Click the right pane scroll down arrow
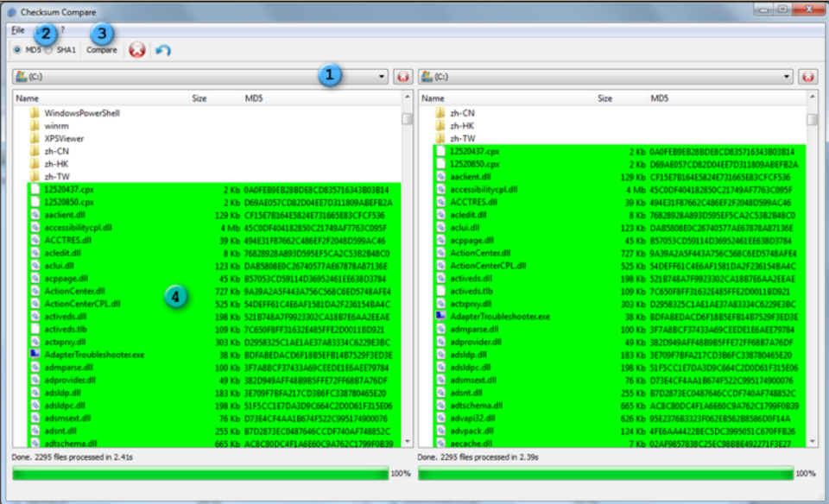 812,441
